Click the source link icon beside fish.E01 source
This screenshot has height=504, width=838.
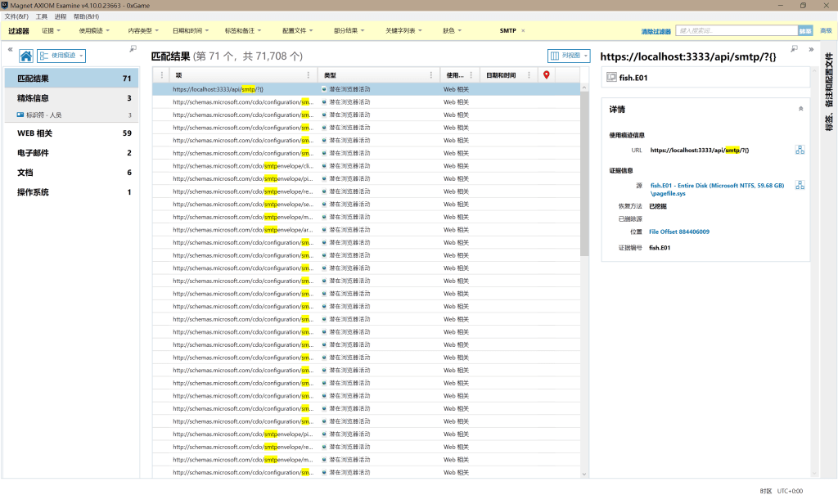pyautogui.click(x=800, y=185)
